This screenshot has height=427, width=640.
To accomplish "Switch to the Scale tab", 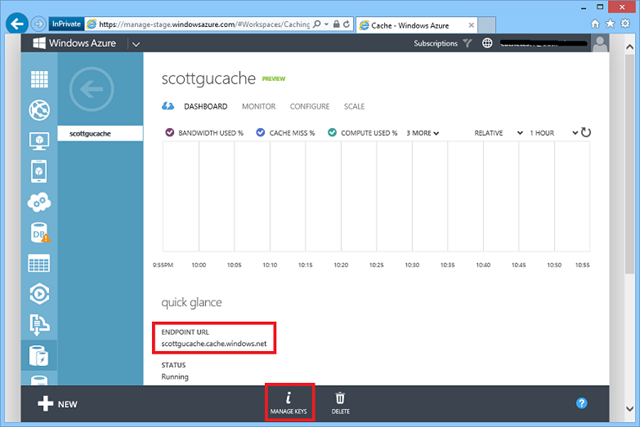I will point(354,107).
